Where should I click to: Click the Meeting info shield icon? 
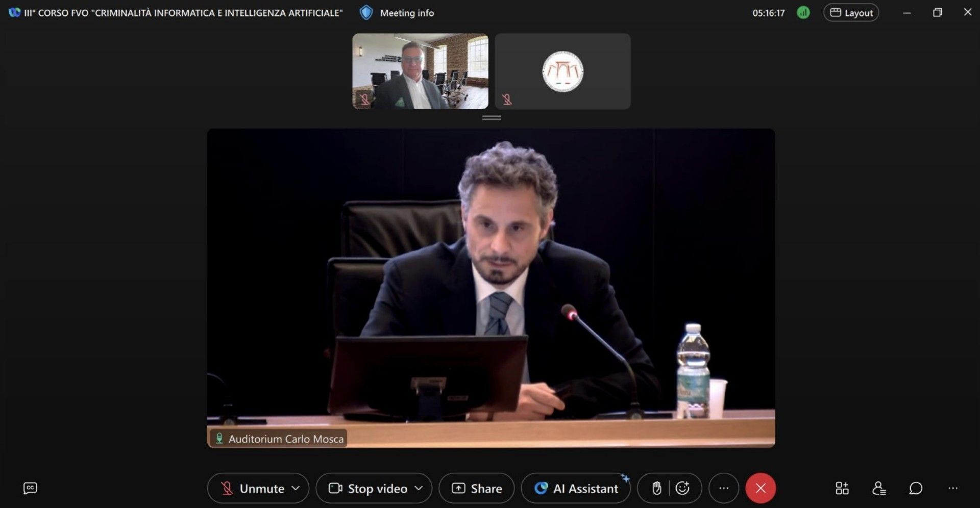[x=366, y=13]
